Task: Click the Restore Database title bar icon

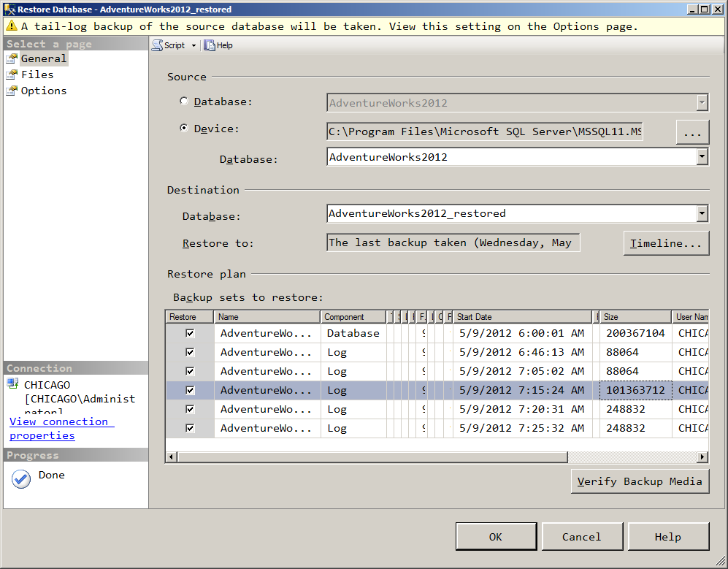Action: (9, 9)
